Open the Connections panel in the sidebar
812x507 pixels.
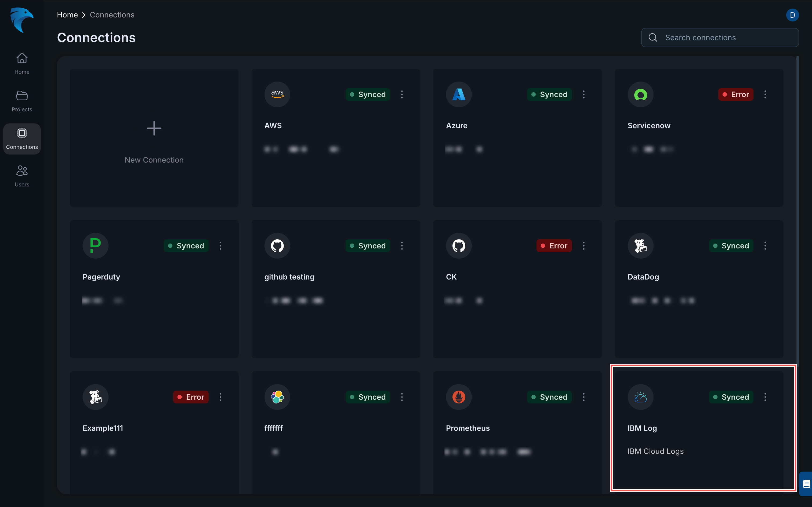pos(22,138)
